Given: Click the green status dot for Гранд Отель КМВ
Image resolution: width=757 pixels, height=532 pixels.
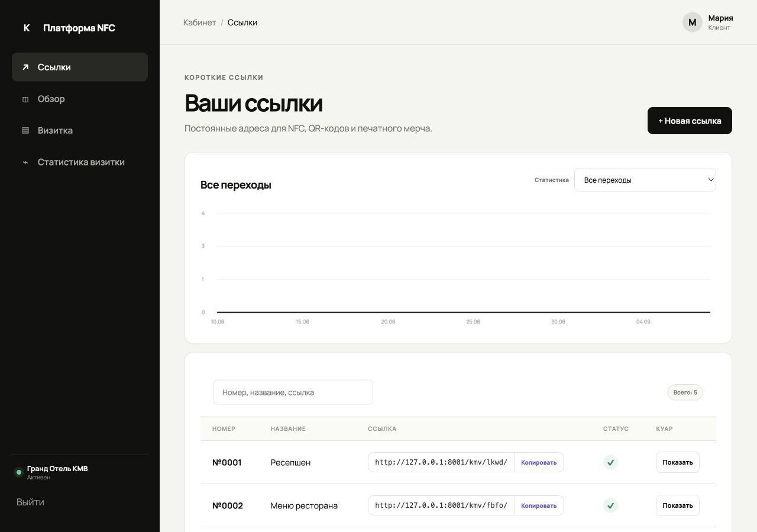Looking at the screenshot, I should (x=18, y=472).
